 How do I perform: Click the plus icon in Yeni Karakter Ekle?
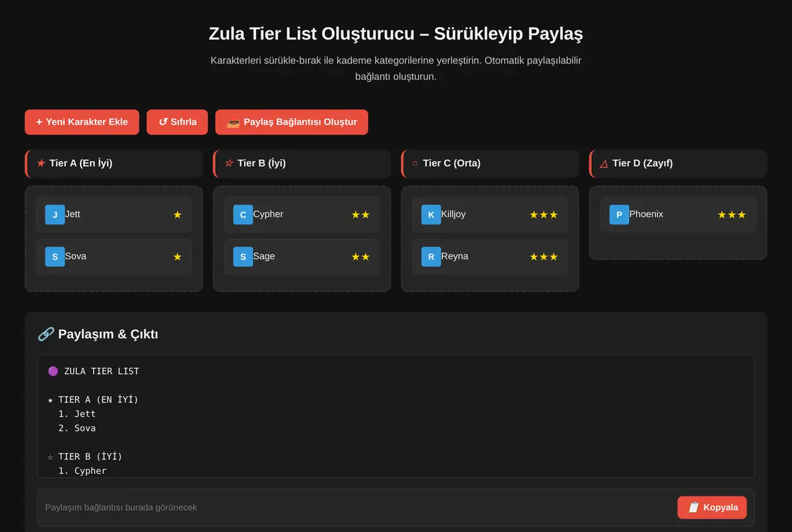point(39,122)
